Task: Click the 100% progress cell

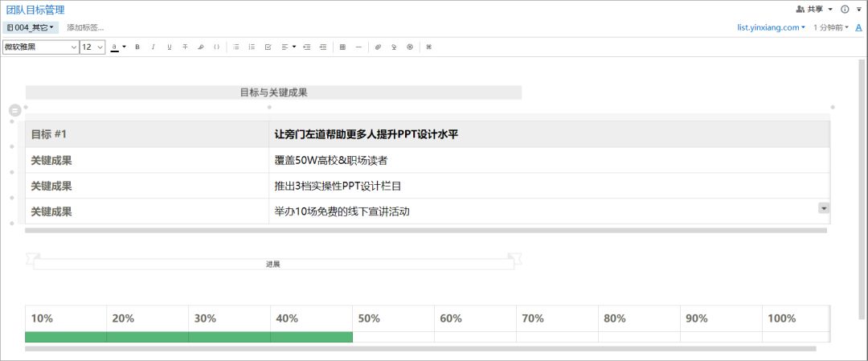Action: (796, 318)
